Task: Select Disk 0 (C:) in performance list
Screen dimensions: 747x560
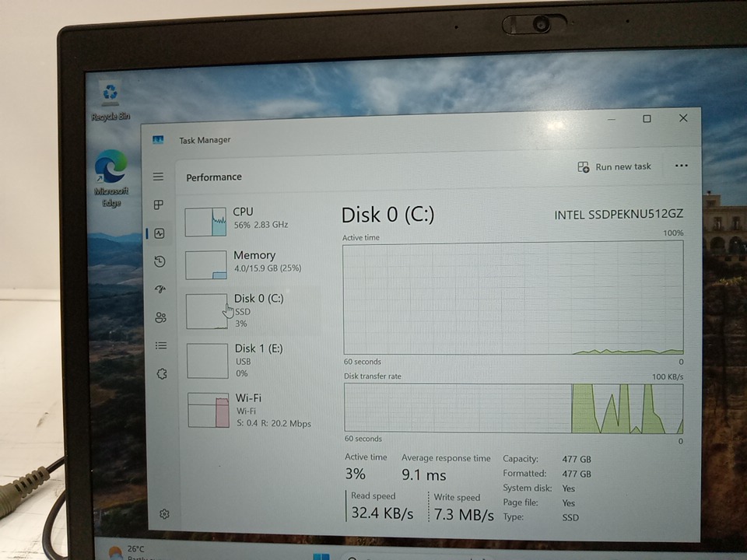Action: (252, 311)
